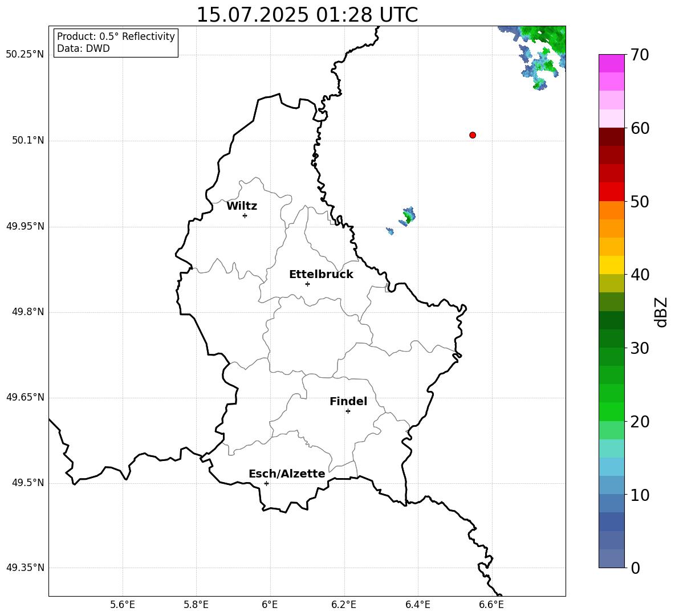The height and width of the screenshot is (616, 675).
Task: Click the 6°E longitude label
Action: 270,605
